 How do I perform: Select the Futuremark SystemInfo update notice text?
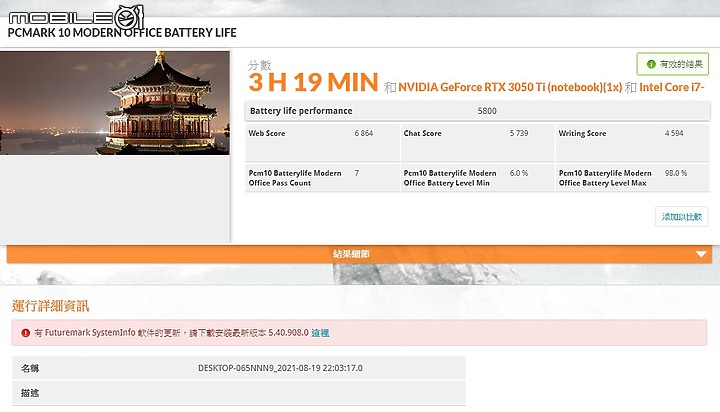[x=171, y=333]
